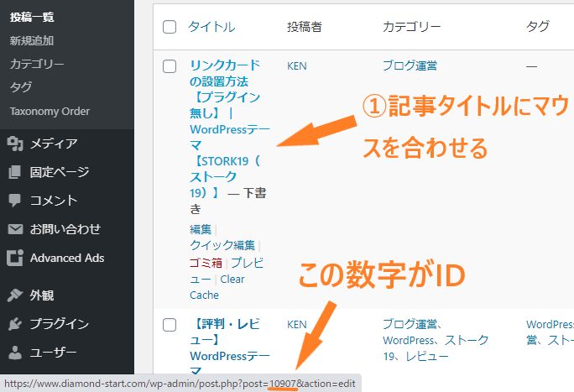The width and height of the screenshot is (574, 392).
Task: Click the 固定ページ pages icon
Action: tap(14, 172)
